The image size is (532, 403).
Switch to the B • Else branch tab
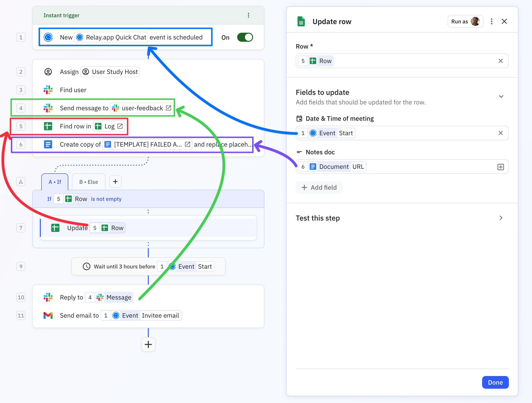(x=88, y=182)
